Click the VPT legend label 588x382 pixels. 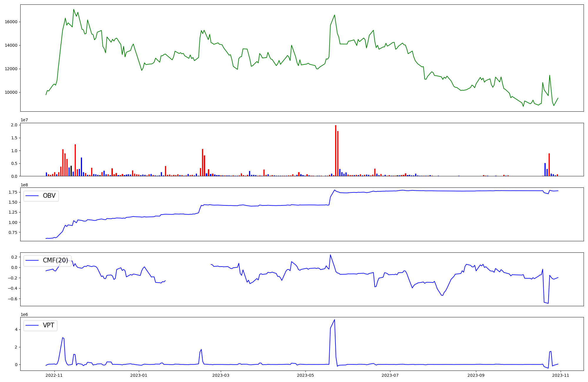[x=49, y=326]
